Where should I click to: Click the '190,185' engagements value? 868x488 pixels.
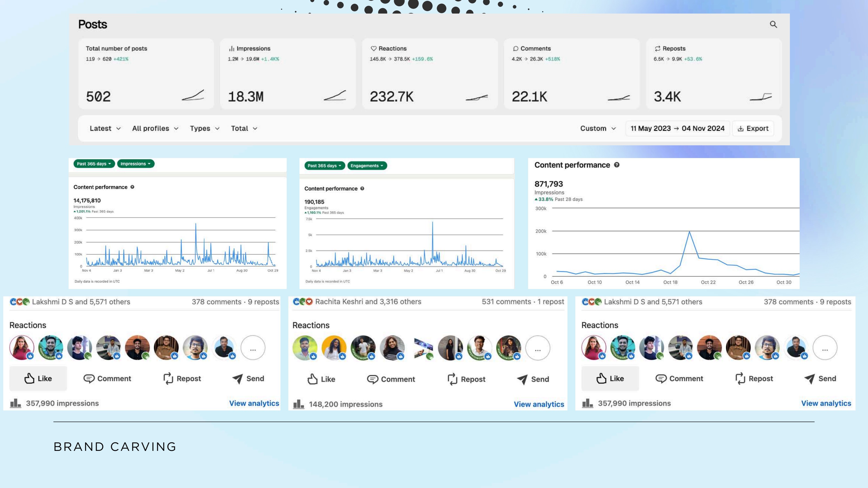tap(314, 202)
